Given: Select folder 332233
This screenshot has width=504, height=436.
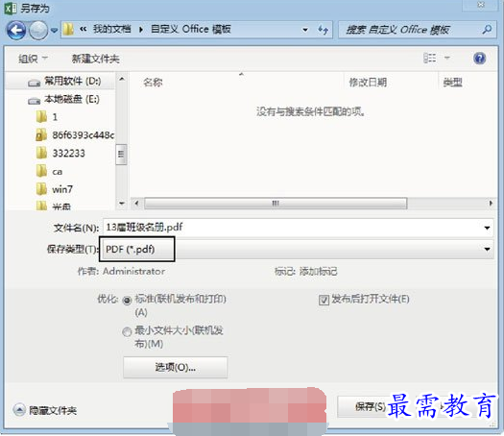Looking at the screenshot, I should click(x=60, y=153).
